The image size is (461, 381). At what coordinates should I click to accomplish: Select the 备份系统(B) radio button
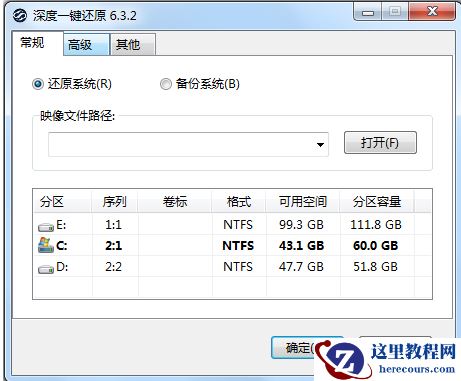coord(166,84)
